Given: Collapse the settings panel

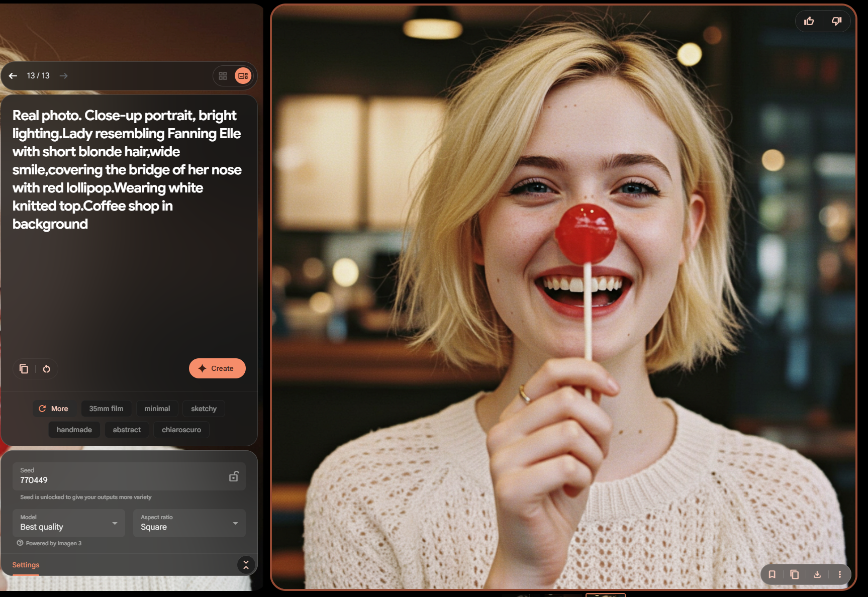Looking at the screenshot, I should click(x=246, y=565).
